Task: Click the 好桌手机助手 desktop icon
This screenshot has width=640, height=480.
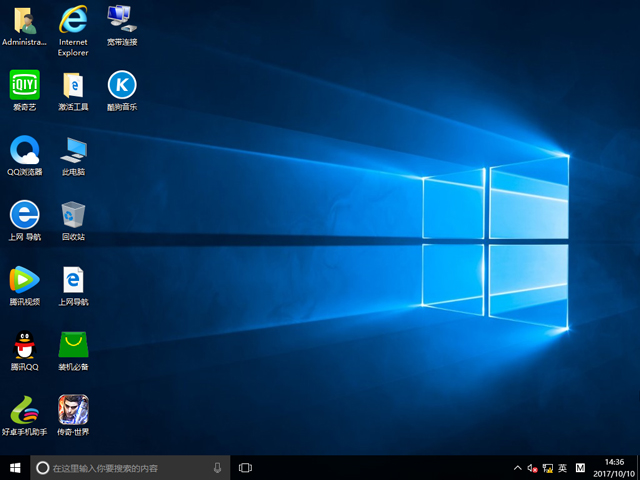Action: pyautogui.click(x=24, y=409)
